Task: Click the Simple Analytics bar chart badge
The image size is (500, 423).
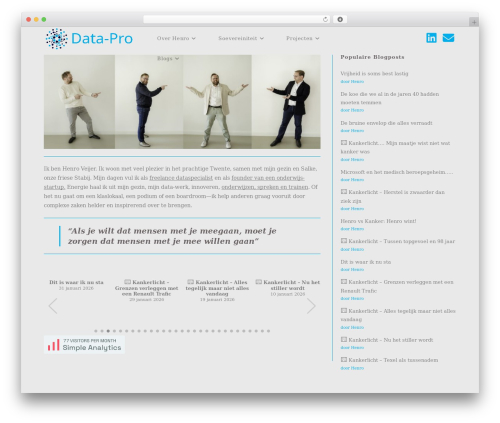Action: tap(84, 344)
